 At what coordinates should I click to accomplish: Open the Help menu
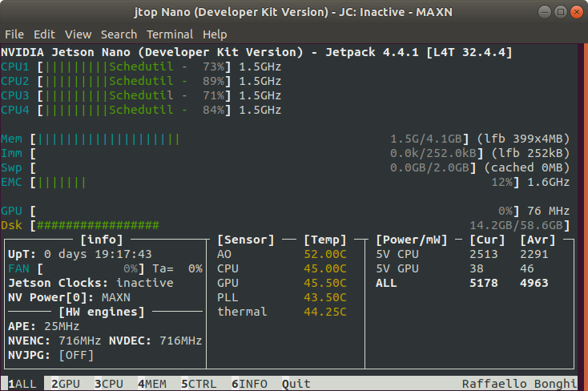(x=215, y=34)
